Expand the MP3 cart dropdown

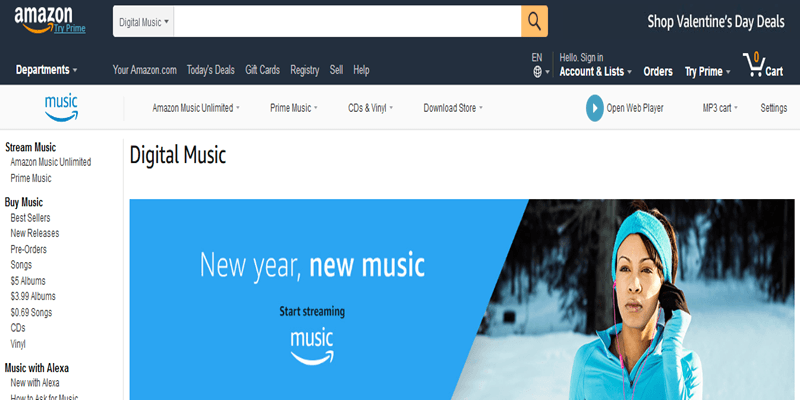pos(720,108)
